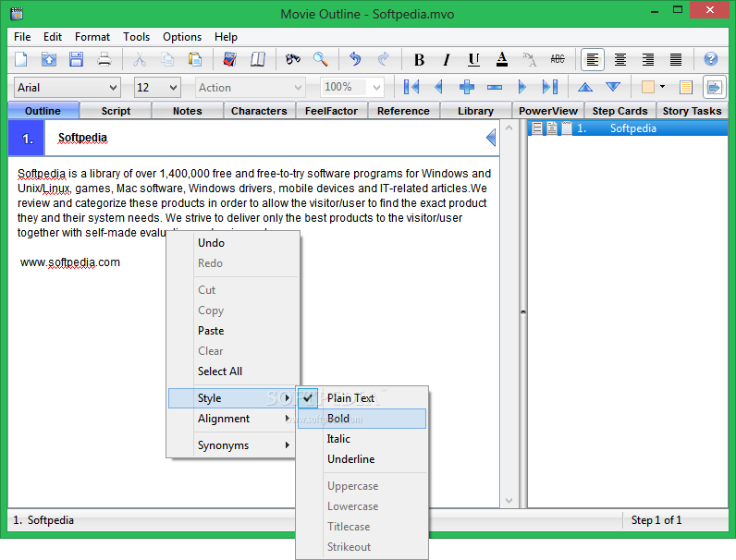Image resolution: width=736 pixels, height=560 pixels.
Task: Paste using the clipboard toolbar icon
Action: tap(195, 59)
